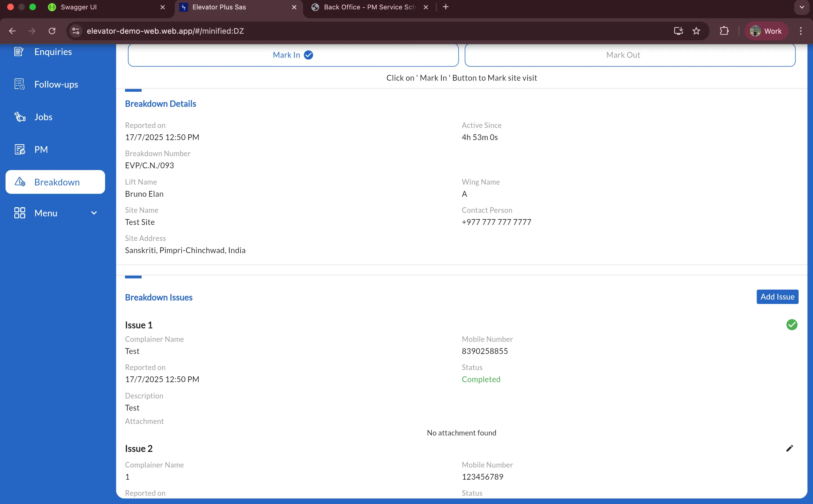This screenshot has height=504, width=813.
Task: Click the Follow-ups sidebar icon
Action: (19, 84)
